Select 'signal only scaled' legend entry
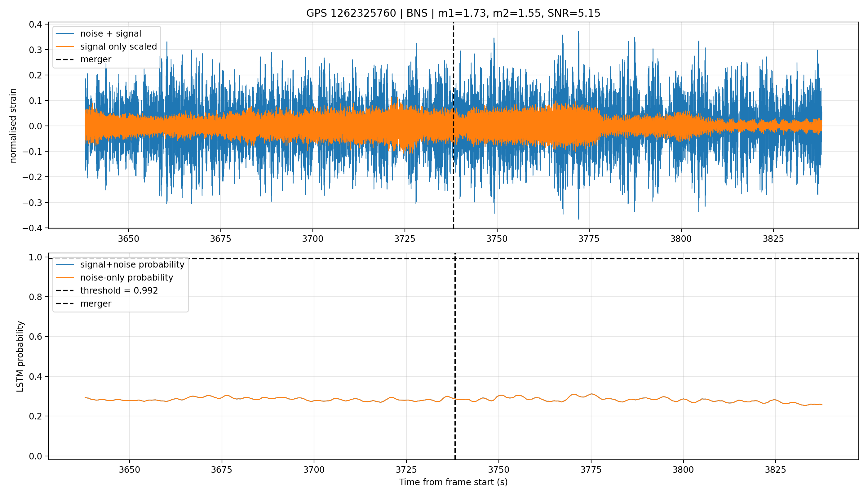 [118, 46]
